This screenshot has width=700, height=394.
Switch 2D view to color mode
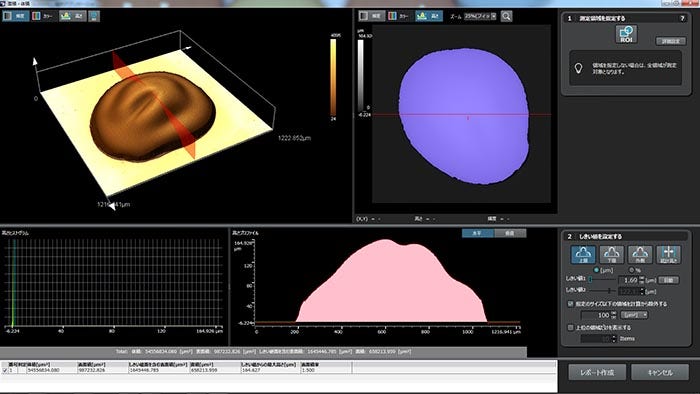(400, 16)
